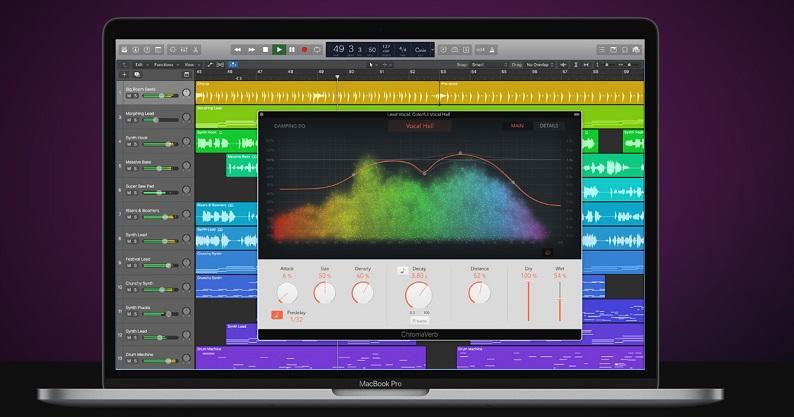Image resolution: width=794 pixels, height=417 pixels.
Task: Duplicate the selected track icon
Action: click(x=137, y=74)
